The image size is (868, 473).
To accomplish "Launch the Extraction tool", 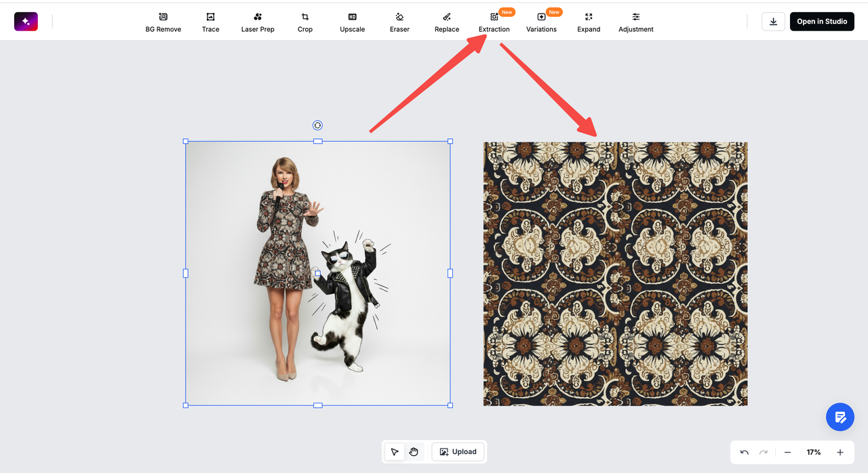I will point(494,22).
